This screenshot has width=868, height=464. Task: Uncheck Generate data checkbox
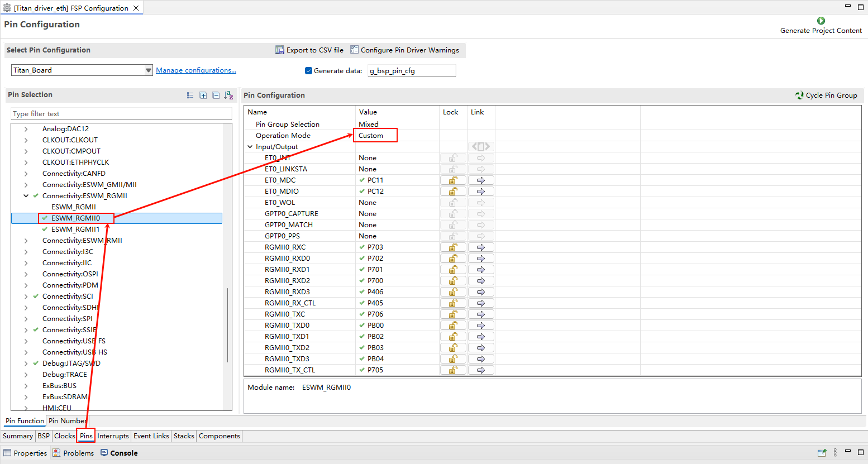(308, 71)
